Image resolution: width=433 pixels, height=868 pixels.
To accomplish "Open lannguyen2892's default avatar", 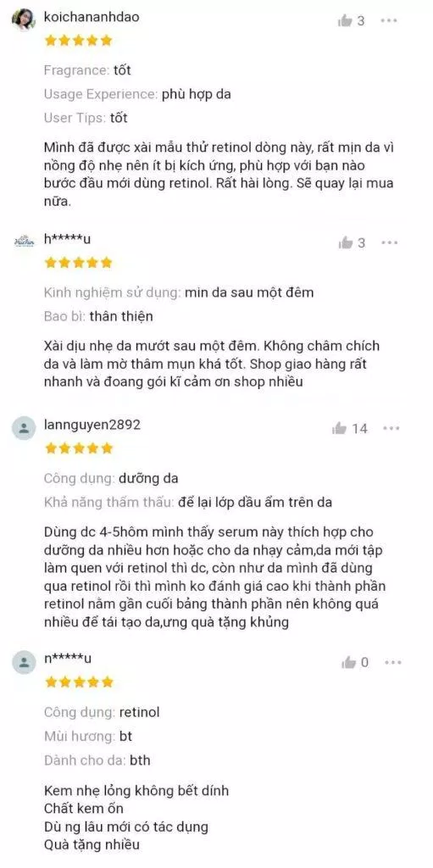I will pyautogui.click(x=24, y=428).
